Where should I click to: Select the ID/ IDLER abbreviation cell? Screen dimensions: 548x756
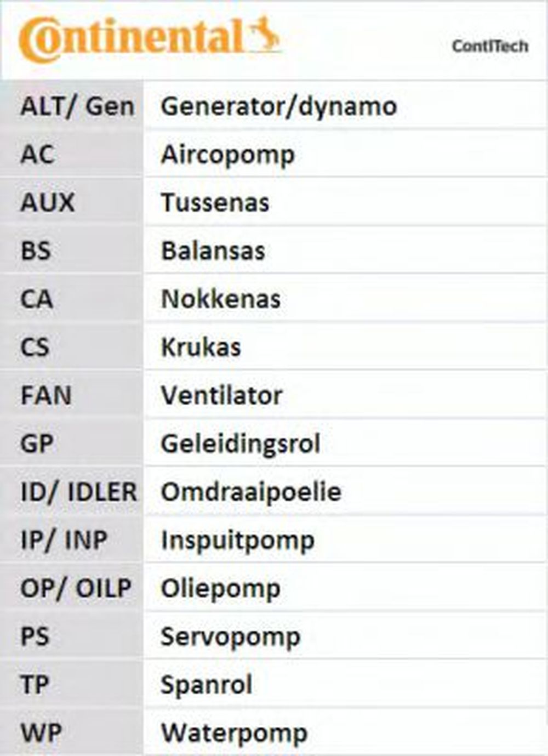78,492
